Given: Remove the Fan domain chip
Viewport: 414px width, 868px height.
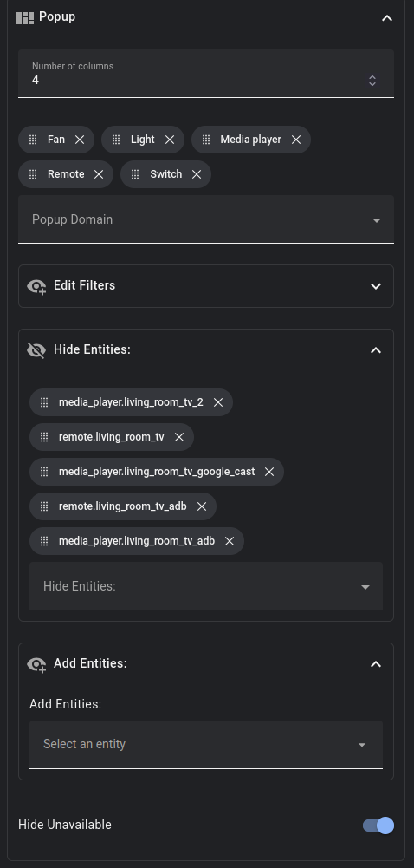Looking at the screenshot, I should pyautogui.click(x=80, y=140).
